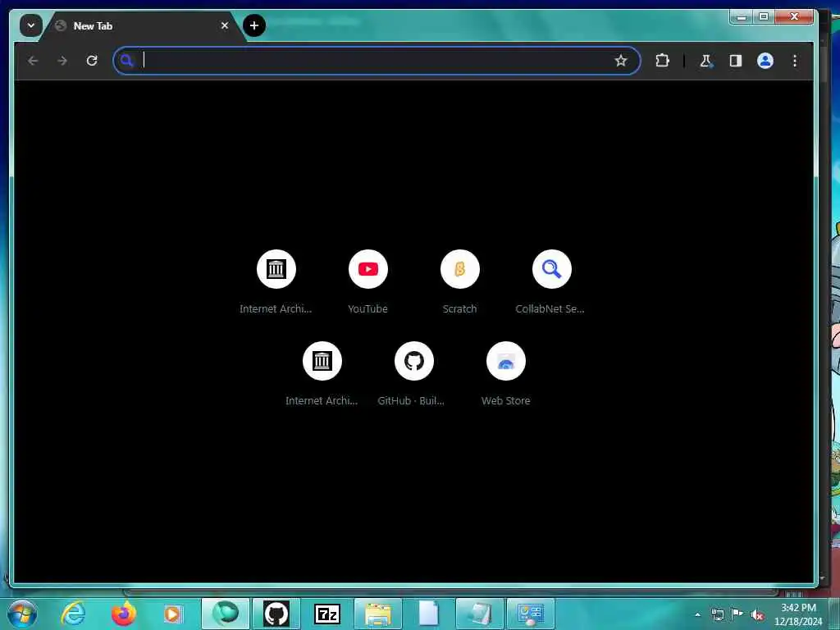Open the Extensions puzzle icon
The width and height of the screenshot is (840, 630).
[x=662, y=61]
